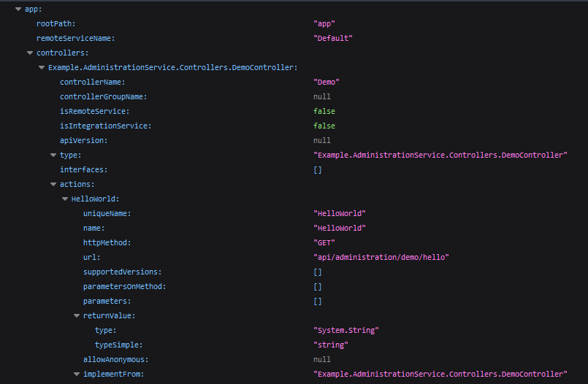Screen dimensions: 588x384
Task: Click the parametersOnMethod empty array value
Action: point(317,287)
